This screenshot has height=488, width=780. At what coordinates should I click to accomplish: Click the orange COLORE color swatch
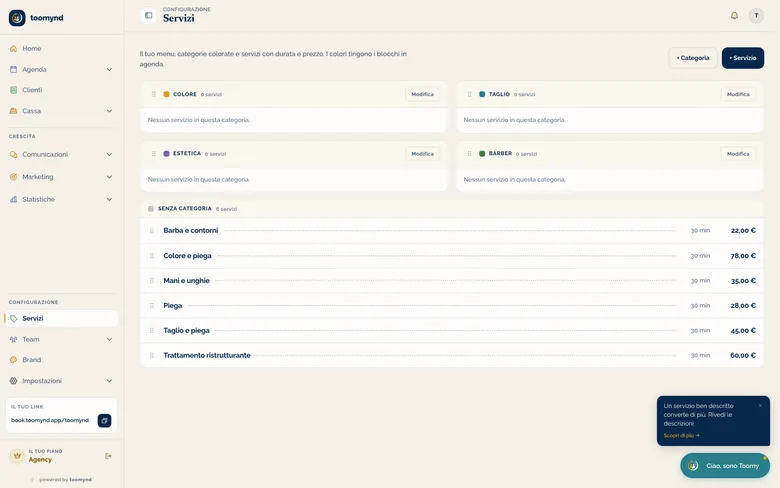tap(166, 94)
